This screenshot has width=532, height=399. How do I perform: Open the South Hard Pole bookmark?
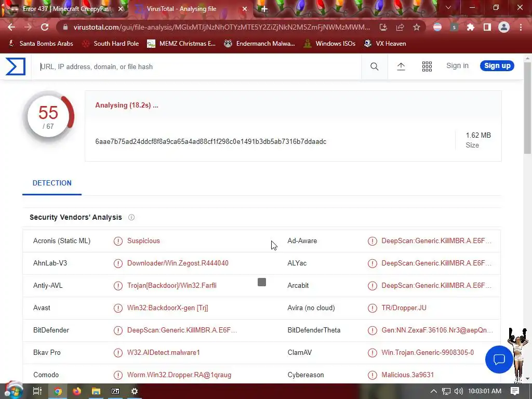coord(111,44)
